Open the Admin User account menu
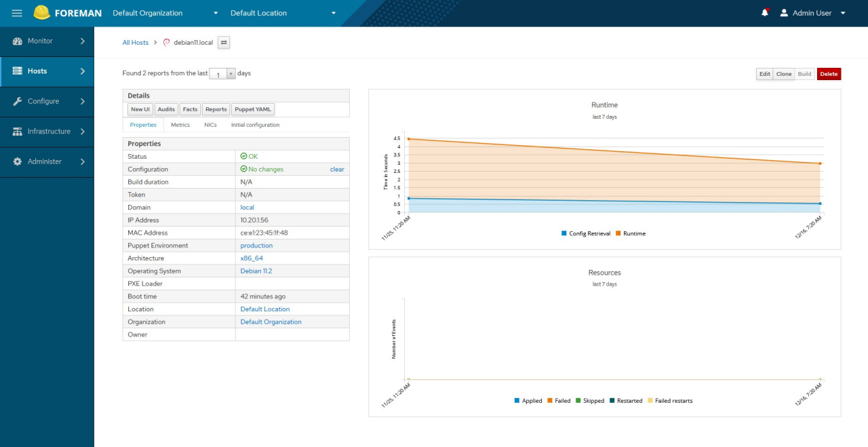Viewport: 868px width, 447px height. [x=812, y=13]
